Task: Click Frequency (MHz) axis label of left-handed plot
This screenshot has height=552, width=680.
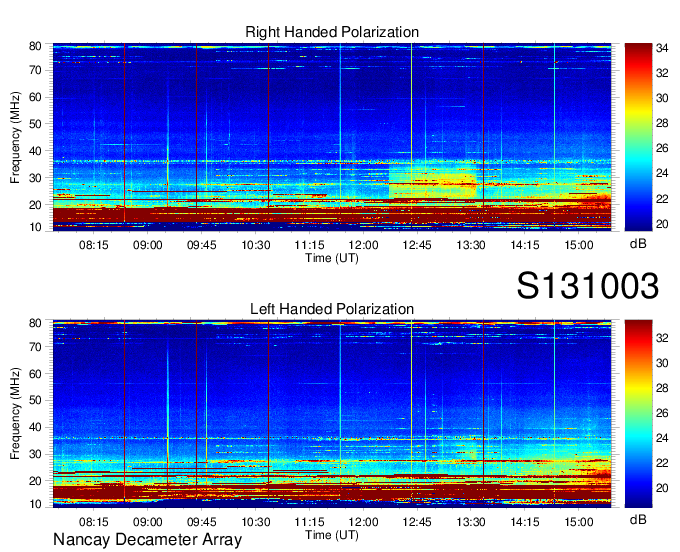Action: [x=15, y=414]
